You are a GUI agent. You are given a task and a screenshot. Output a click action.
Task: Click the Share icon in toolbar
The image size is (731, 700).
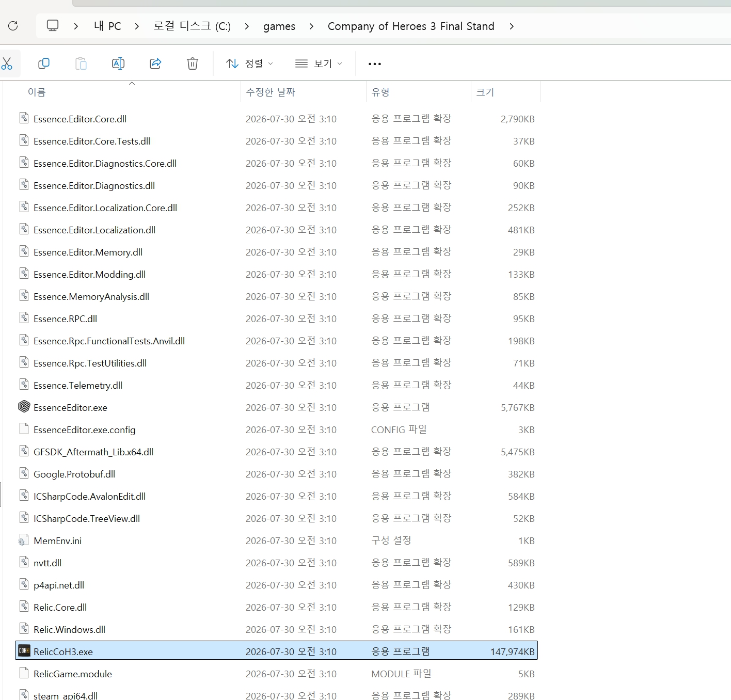pos(155,63)
